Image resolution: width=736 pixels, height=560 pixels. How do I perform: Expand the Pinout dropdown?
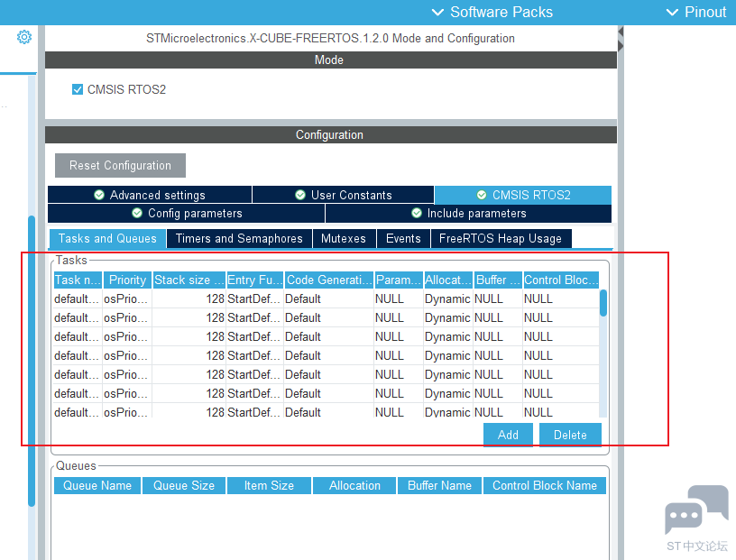click(x=696, y=12)
